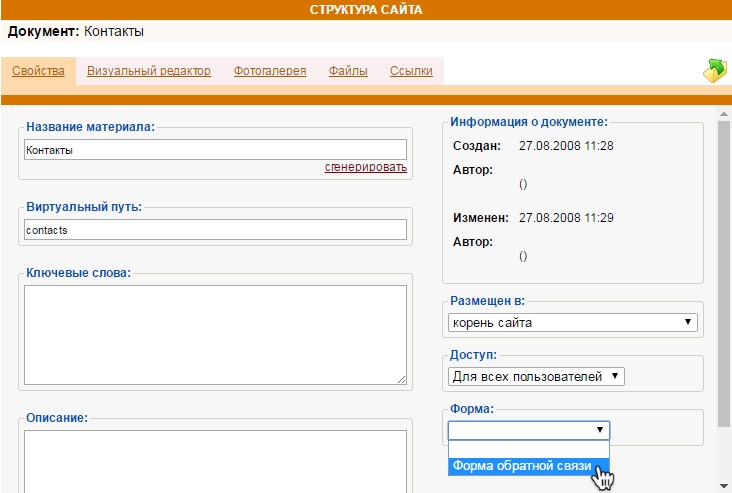
Task: Click into the Ключевые слова textarea
Action: pyautogui.click(x=215, y=335)
